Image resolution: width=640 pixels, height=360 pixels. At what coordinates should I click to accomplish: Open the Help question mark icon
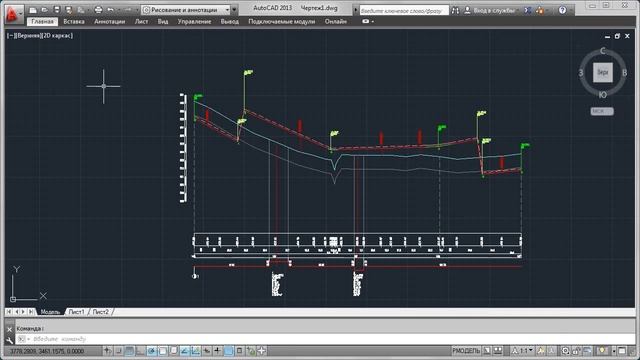tap(562, 11)
